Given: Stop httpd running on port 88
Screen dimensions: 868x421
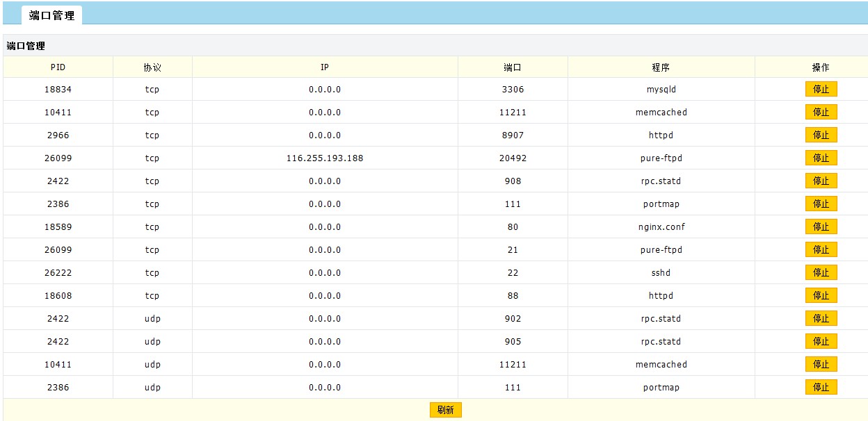Looking at the screenshot, I should pyautogui.click(x=821, y=296).
